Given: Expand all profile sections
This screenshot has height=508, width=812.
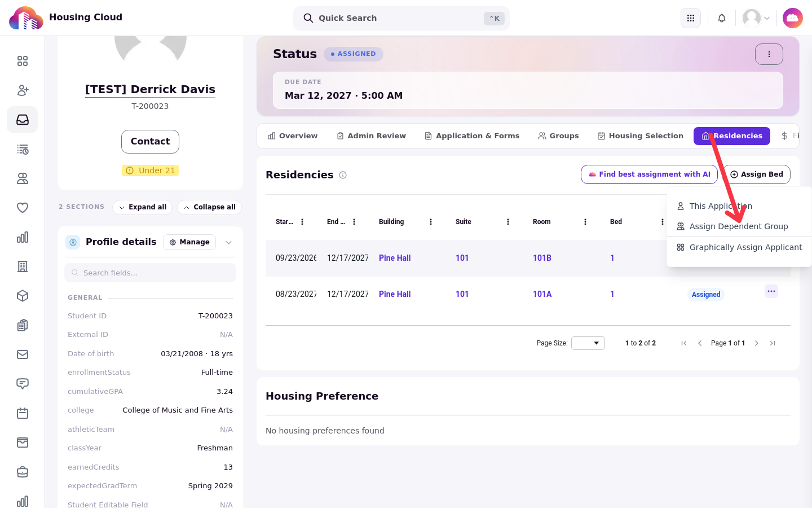Looking at the screenshot, I should [x=142, y=207].
